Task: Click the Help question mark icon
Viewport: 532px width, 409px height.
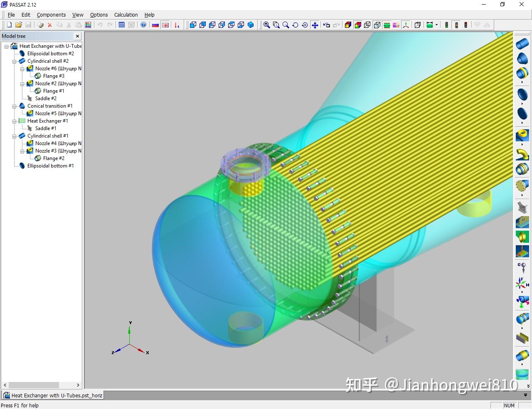Action: coord(143,25)
